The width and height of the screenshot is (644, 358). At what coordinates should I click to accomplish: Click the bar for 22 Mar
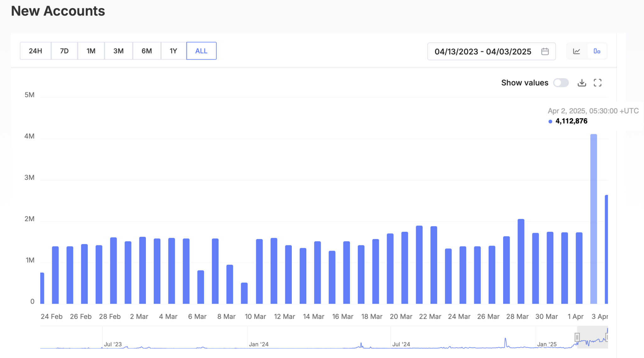click(434, 265)
